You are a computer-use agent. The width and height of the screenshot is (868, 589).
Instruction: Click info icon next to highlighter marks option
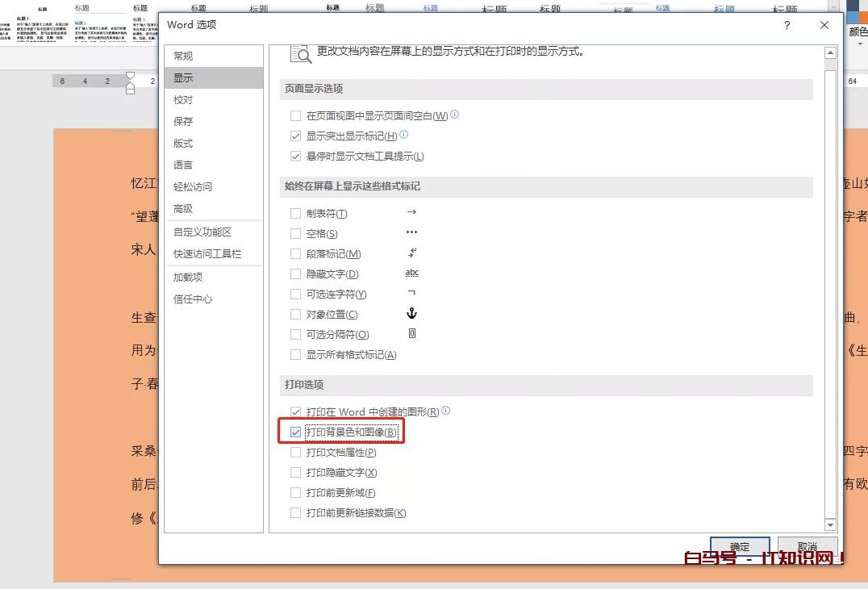coord(404,136)
